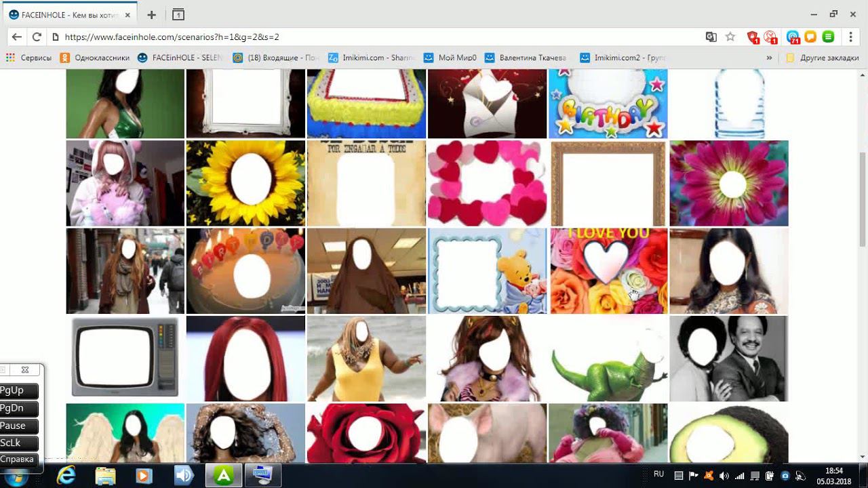Open a new tab with the plus button
This screenshot has height=488, width=868.
(151, 14)
